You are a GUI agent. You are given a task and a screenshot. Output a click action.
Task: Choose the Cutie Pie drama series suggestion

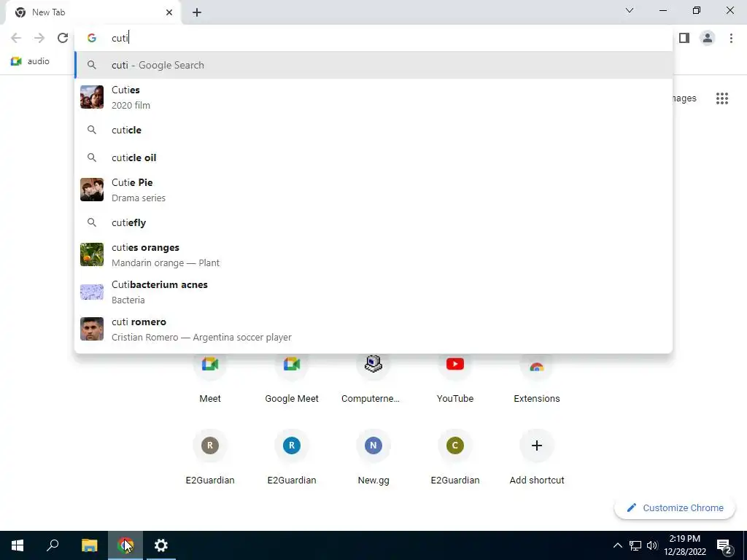point(373,190)
